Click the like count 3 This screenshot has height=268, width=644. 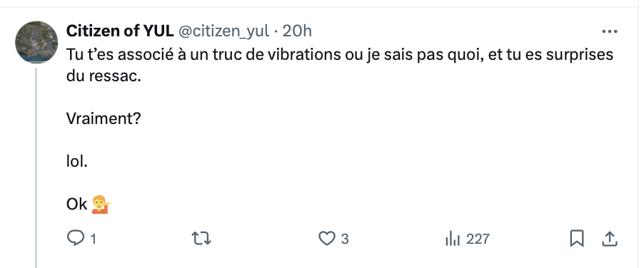click(345, 239)
